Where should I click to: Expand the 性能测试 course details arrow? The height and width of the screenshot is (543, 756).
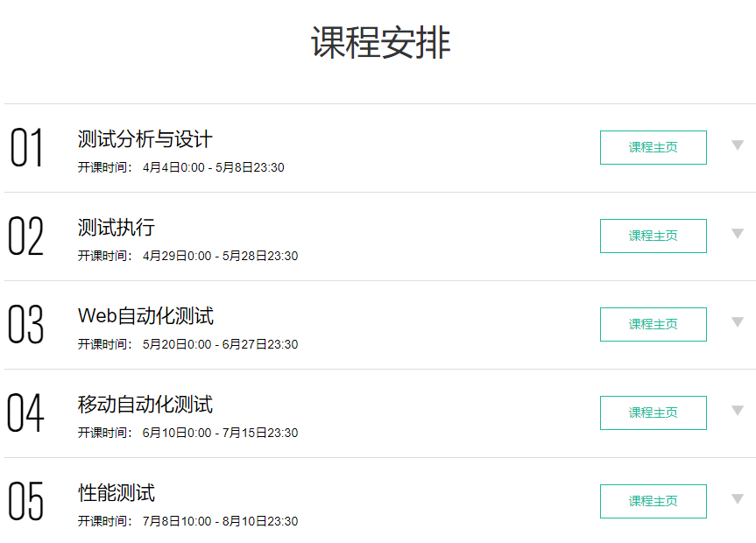point(738,499)
